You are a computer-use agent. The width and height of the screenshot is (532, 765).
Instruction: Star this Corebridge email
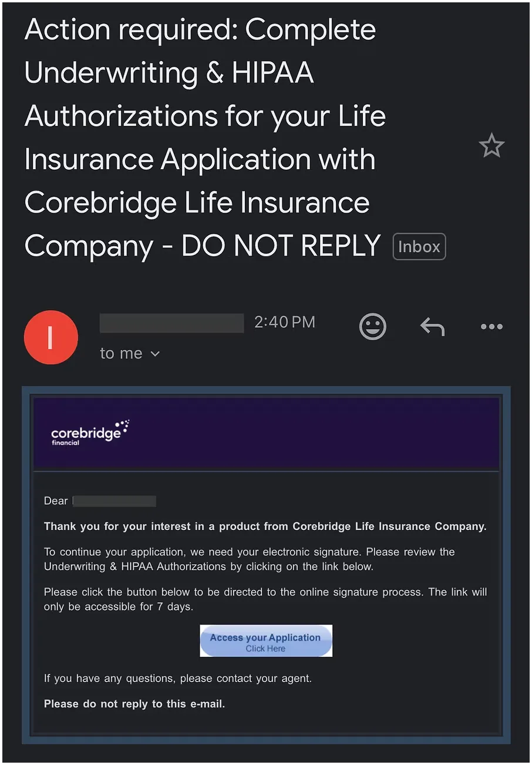point(491,145)
